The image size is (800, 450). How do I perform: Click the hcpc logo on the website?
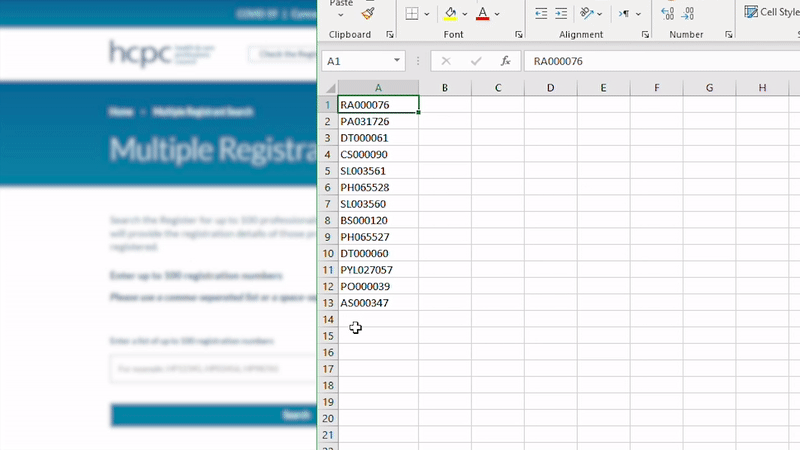click(162, 53)
